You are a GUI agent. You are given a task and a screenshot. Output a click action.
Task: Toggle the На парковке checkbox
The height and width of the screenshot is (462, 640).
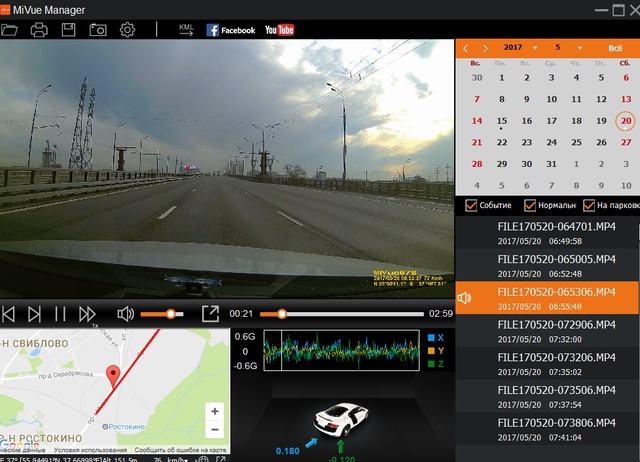coord(589,205)
